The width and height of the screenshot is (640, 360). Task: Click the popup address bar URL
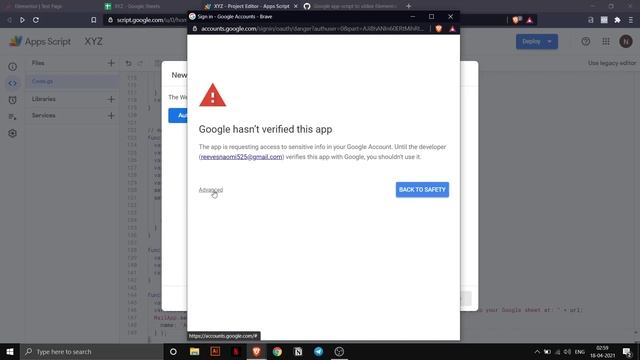pyautogui.click(x=312, y=29)
